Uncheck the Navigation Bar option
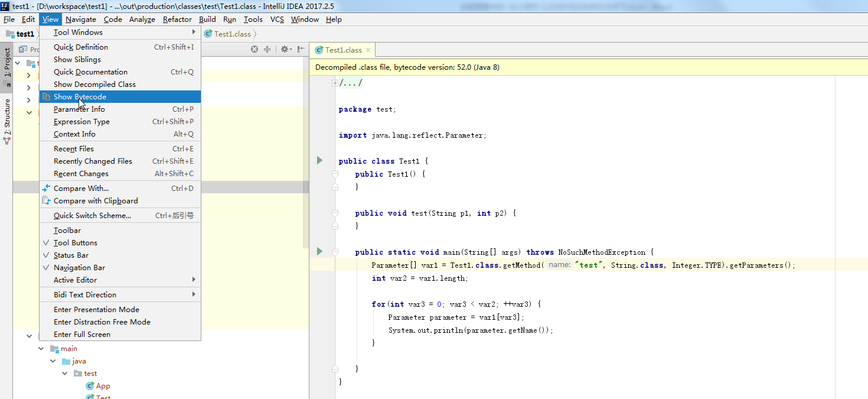The width and height of the screenshot is (868, 399). point(79,268)
